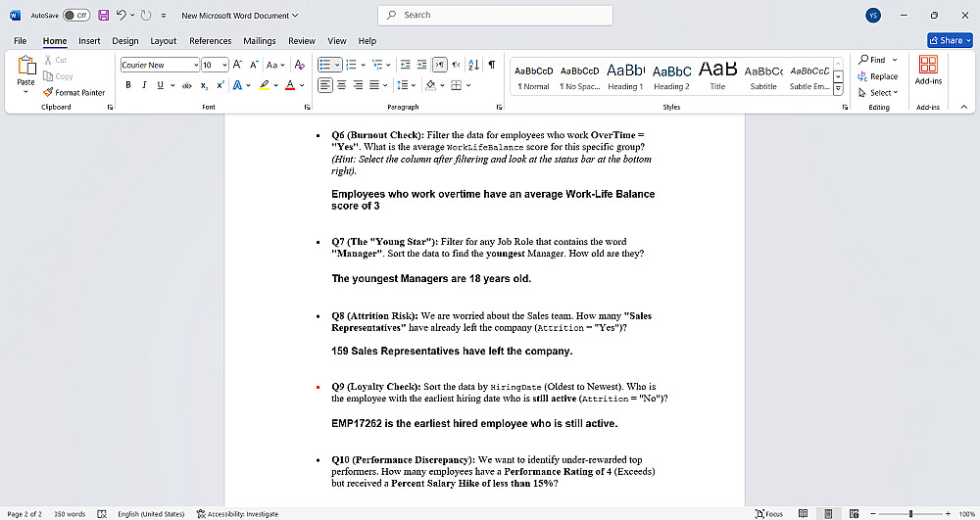980x520 pixels.
Task: Expand the Styles gallery
Action: pyautogui.click(x=839, y=90)
